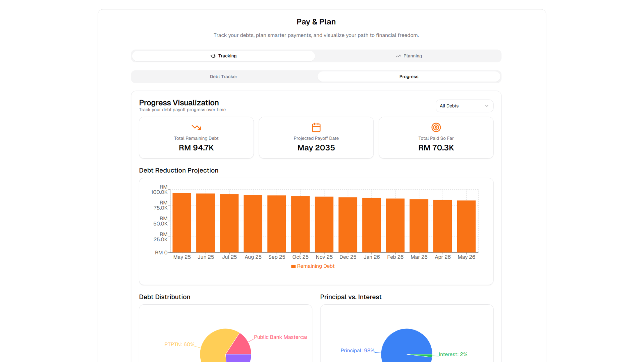This screenshot has height=362, width=644.
Task: Click the RM 70.3K paid value
Action: click(x=436, y=148)
